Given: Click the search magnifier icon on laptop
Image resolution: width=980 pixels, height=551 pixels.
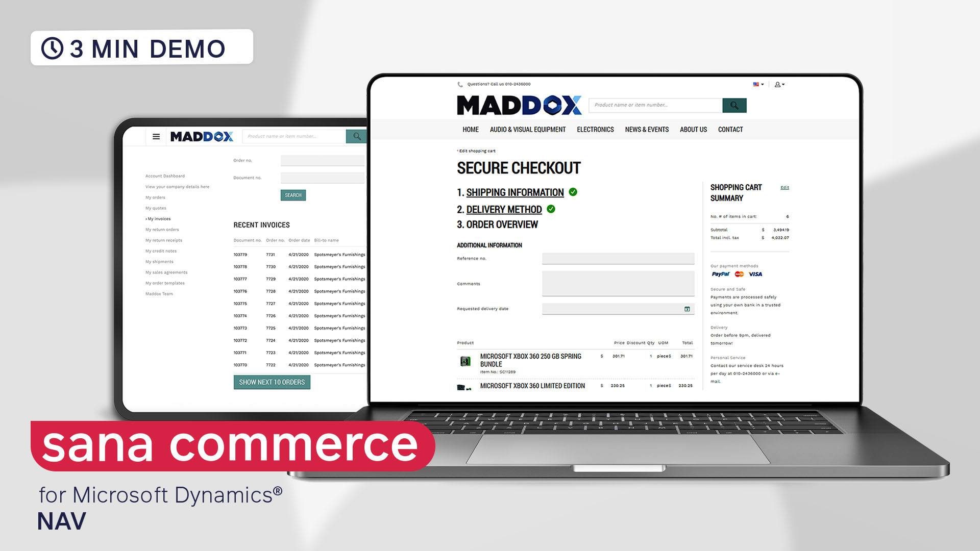Looking at the screenshot, I should [733, 105].
